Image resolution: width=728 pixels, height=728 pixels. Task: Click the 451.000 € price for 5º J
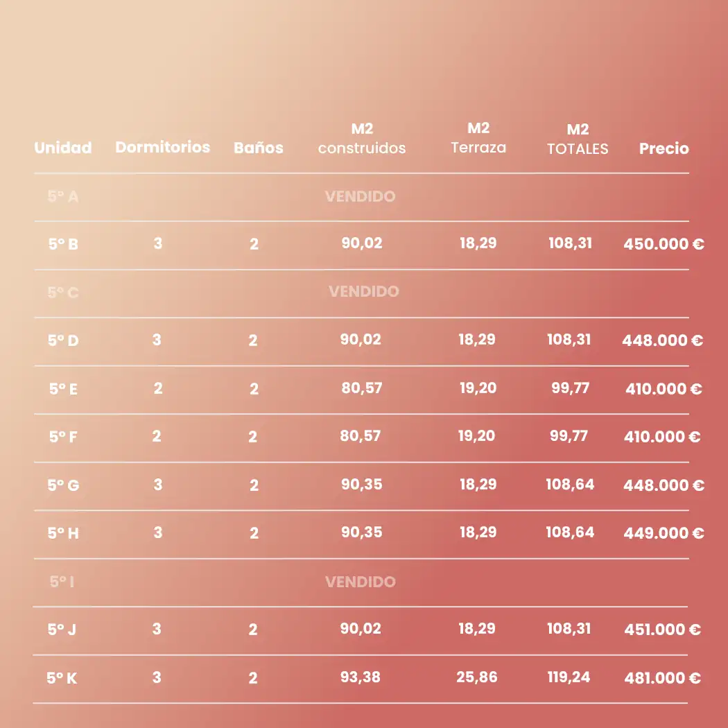(663, 630)
